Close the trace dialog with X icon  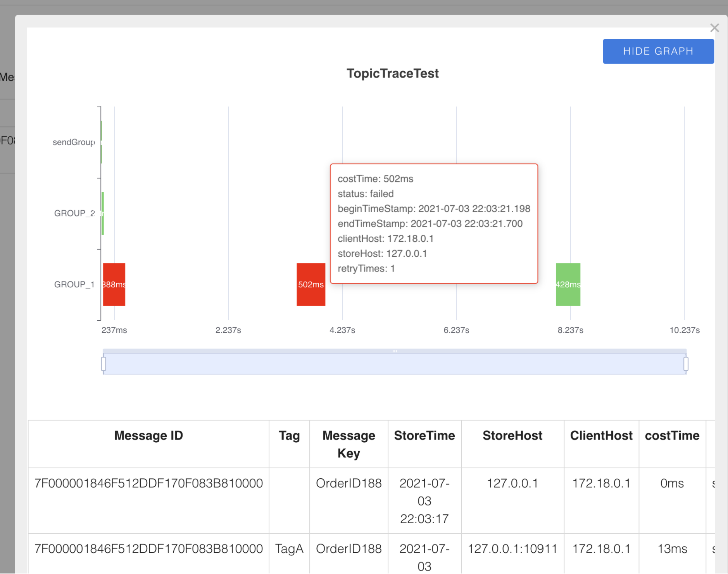714,28
